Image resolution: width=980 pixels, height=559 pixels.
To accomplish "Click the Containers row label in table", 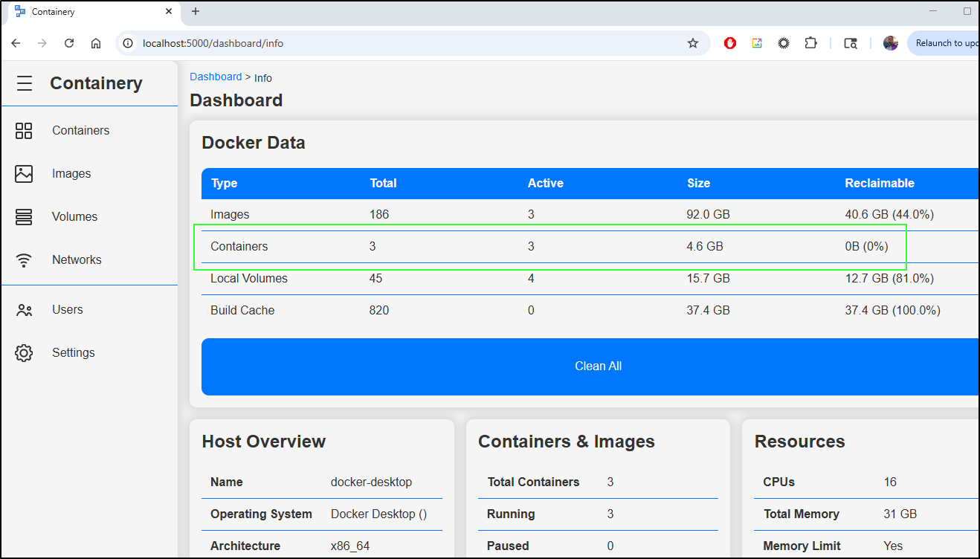I will [239, 247].
